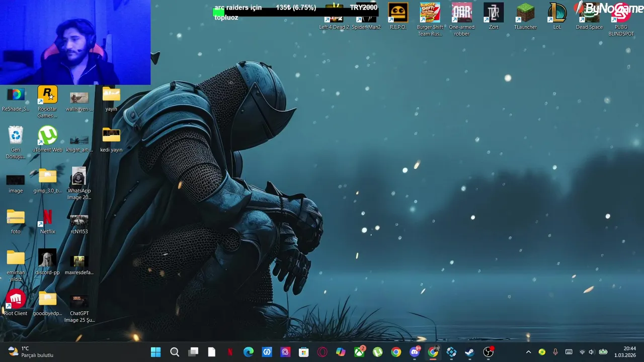The width and height of the screenshot is (644, 362).
Task: Open the touch keyboard tray icon
Action: click(569, 352)
